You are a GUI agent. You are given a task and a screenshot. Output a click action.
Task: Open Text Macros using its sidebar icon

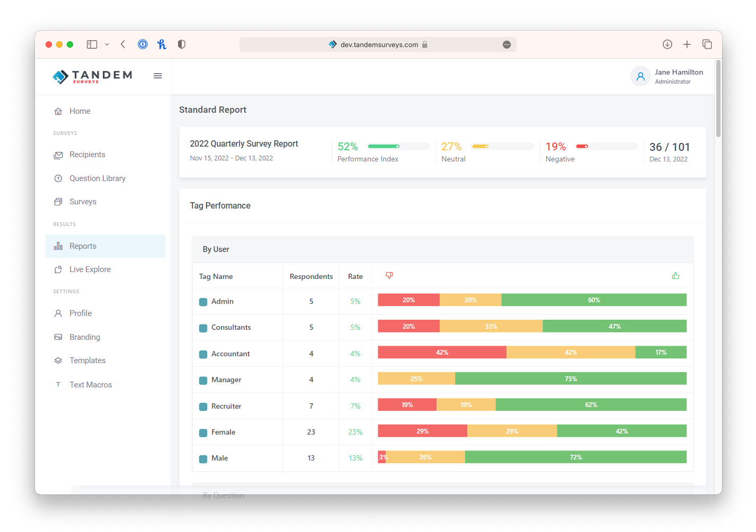click(x=58, y=384)
